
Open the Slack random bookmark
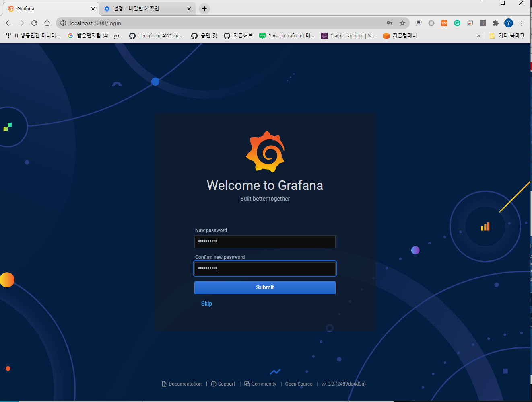click(x=349, y=35)
